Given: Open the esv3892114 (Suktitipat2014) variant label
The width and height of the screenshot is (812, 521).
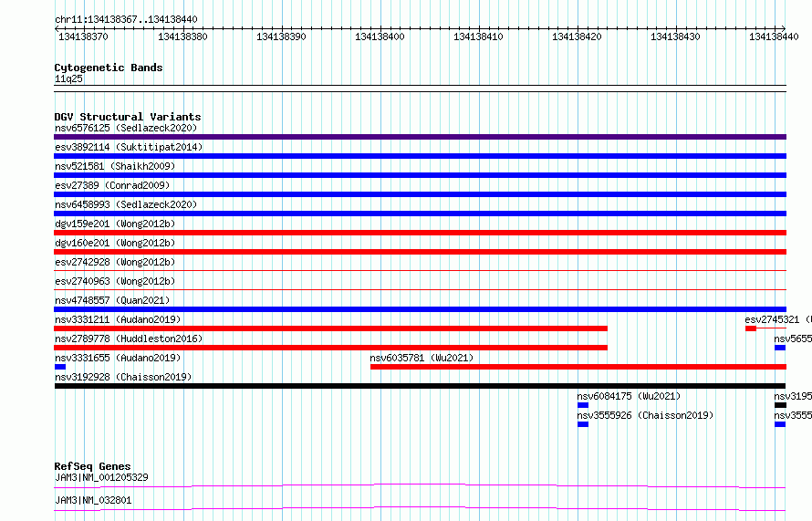Looking at the screenshot, I should coord(129,147).
